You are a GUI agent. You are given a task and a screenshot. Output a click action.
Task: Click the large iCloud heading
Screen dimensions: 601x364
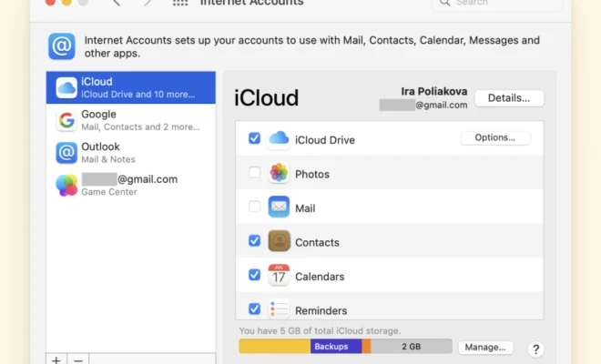pos(266,97)
